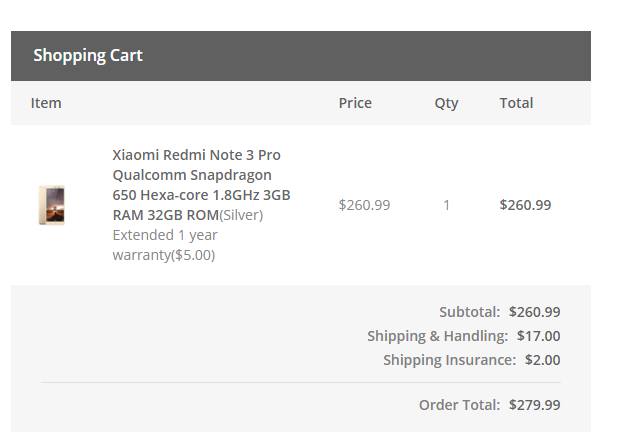Click the quantity value 1
Screen dimensions: 622x447
[446, 205]
